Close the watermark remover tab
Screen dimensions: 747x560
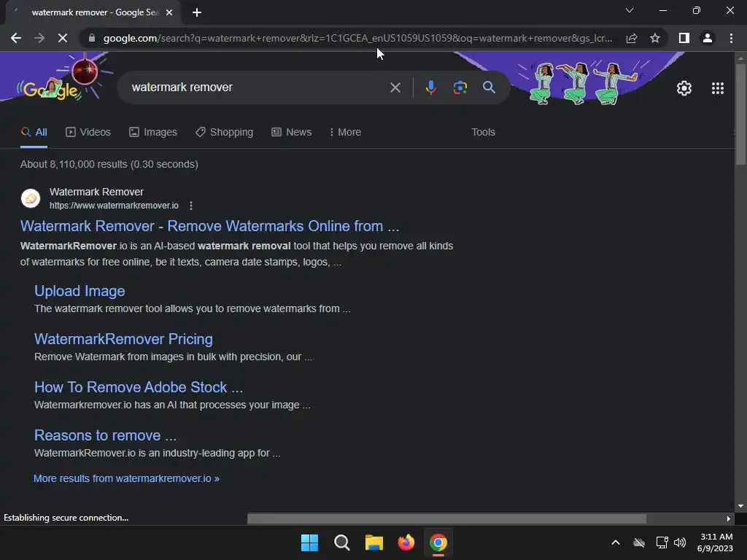(169, 12)
